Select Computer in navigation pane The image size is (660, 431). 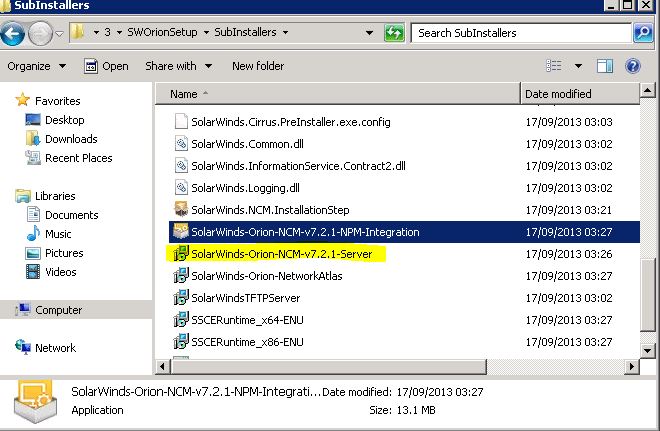point(59,310)
